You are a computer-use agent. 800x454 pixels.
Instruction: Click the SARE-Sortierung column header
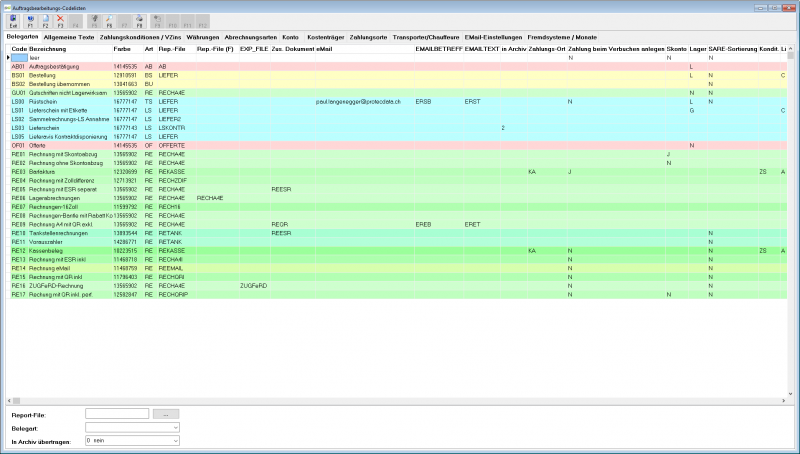pyautogui.click(x=733, y=49)
